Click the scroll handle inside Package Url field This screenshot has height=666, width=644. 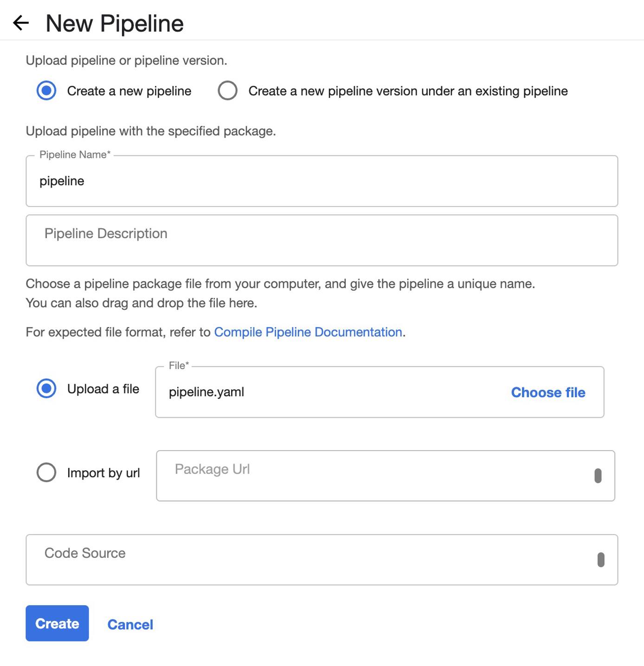click(599, 475)
